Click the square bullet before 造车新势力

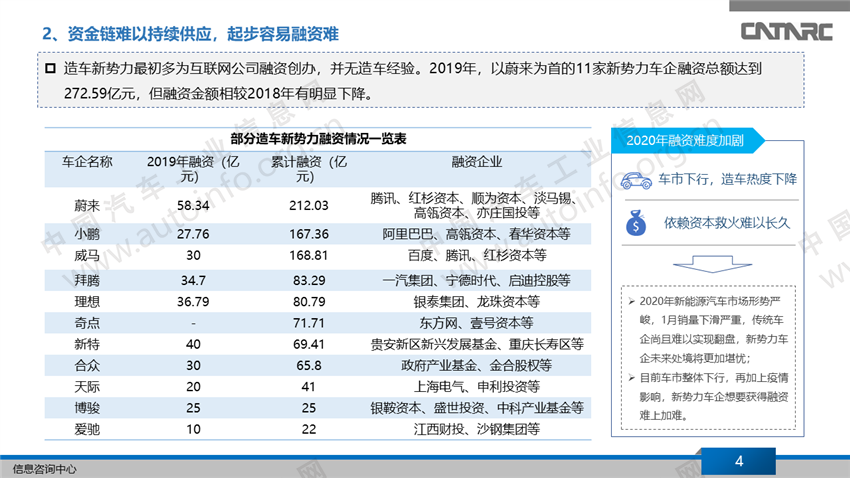coord(50,68)
